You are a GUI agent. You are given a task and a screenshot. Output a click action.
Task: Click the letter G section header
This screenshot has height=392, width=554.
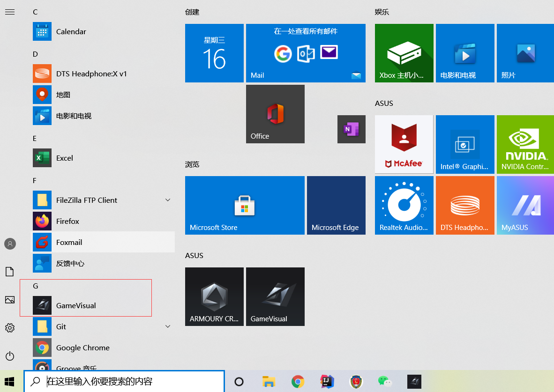[x=35, y=286]
